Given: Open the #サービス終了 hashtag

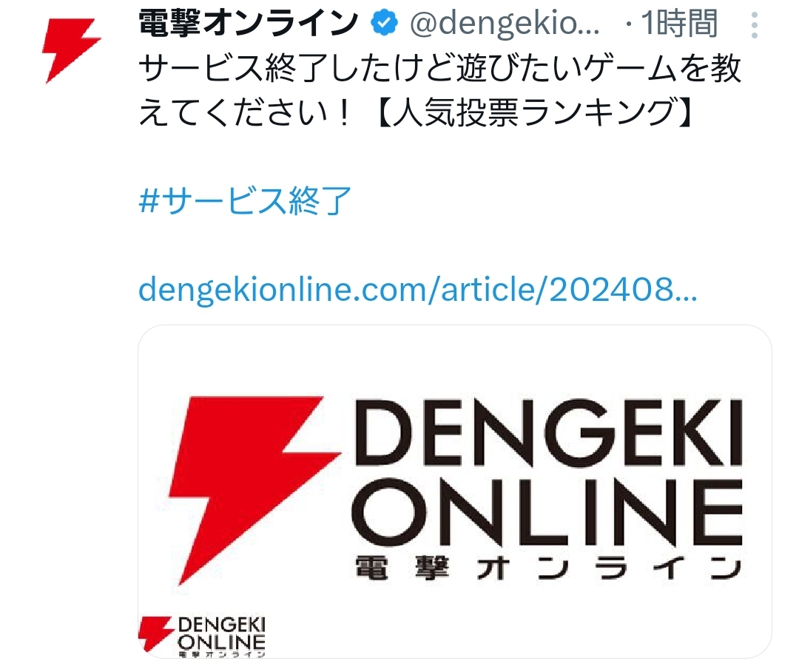Looking at the screenshot, I should point(245,200).
